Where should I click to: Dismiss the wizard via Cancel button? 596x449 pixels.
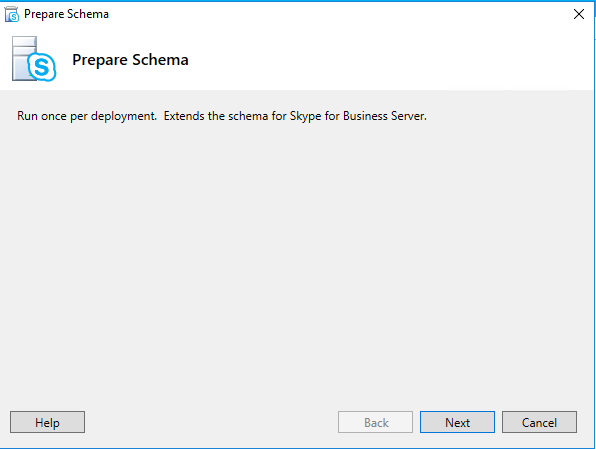click(539, 422)
